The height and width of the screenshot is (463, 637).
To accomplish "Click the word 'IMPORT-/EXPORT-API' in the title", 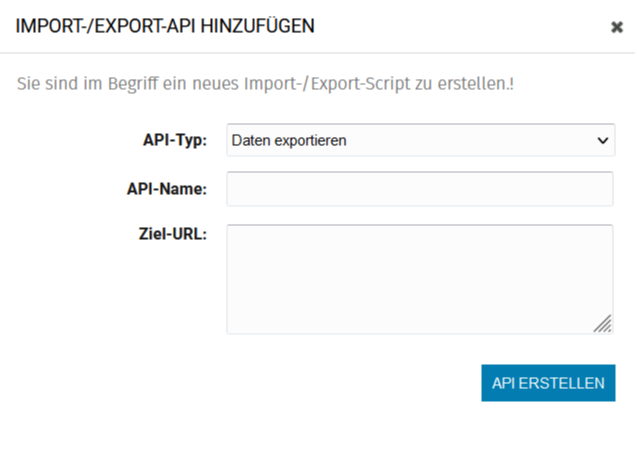I will [106, 27].
